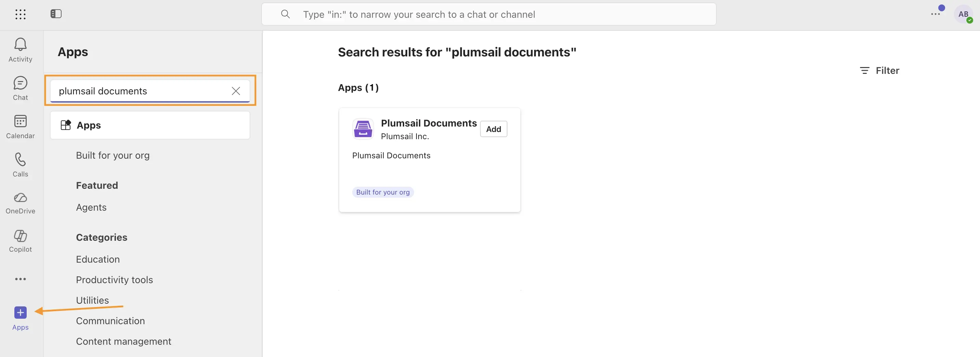The height and width of the screenshot is (357, 980).
Task: Click the Built for your org badge
Action: pos(383,192)
